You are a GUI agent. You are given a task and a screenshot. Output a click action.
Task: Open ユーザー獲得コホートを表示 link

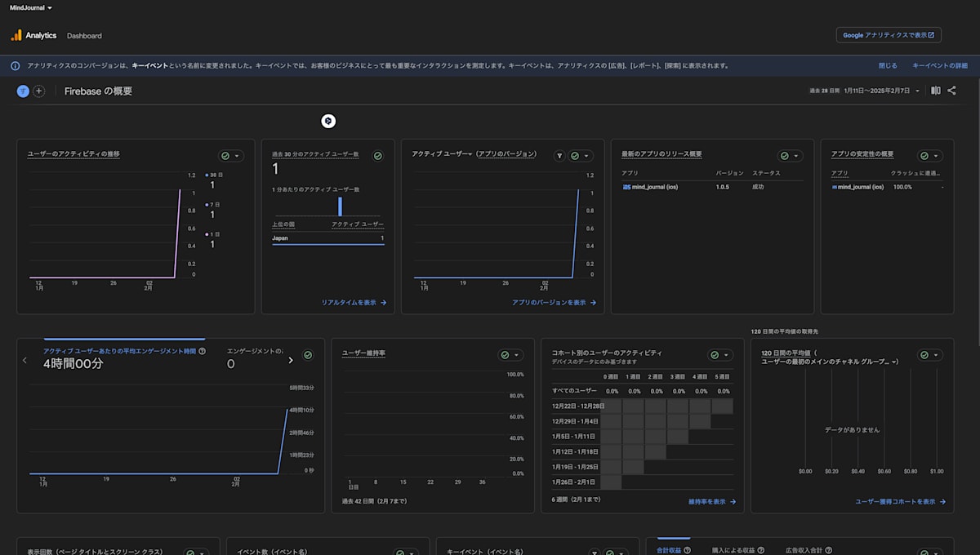point(900,502)
